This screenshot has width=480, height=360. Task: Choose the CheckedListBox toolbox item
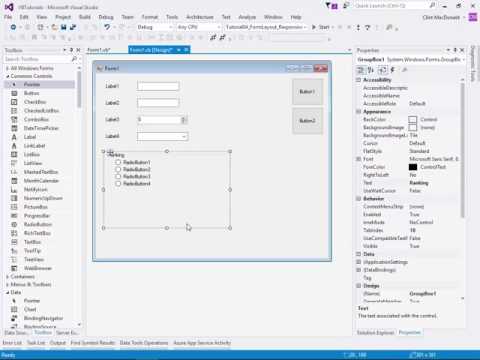[41, 111]
